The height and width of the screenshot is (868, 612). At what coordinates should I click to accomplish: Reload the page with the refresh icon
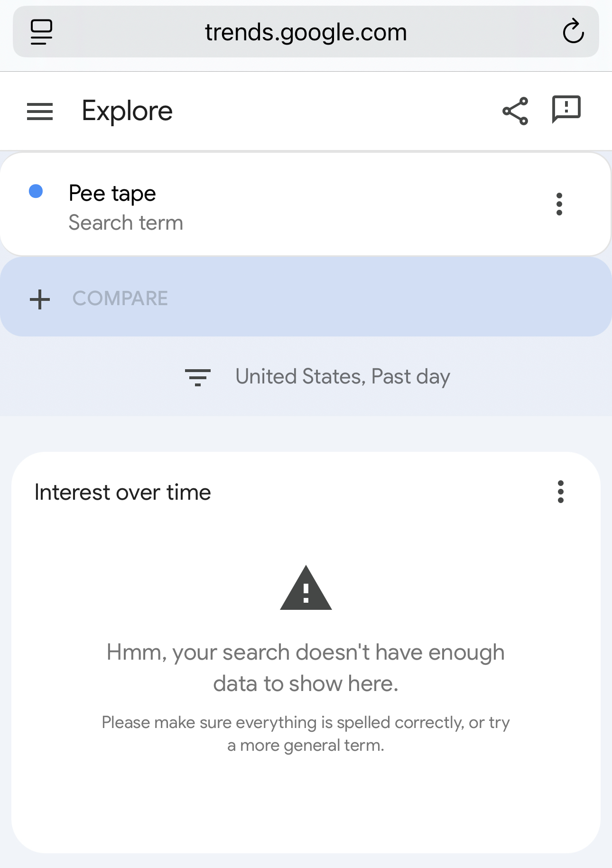coord(573,32)
